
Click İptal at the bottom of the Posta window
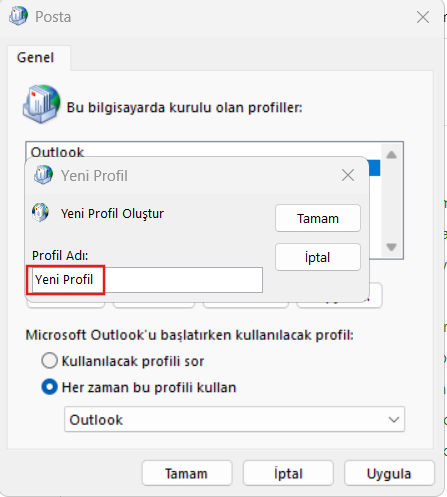pyautogui.click(x=288, y=473)
